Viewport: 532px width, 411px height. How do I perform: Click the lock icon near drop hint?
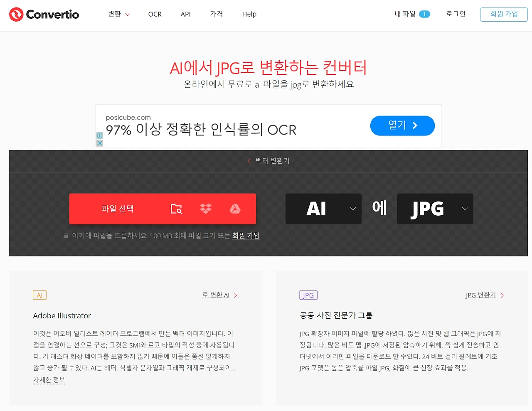click(x=66, y=236)
